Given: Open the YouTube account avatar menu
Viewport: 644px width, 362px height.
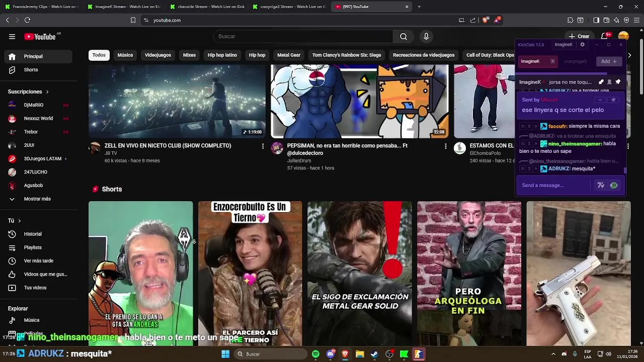Looking at the screenshot, I should click(623, 36).
